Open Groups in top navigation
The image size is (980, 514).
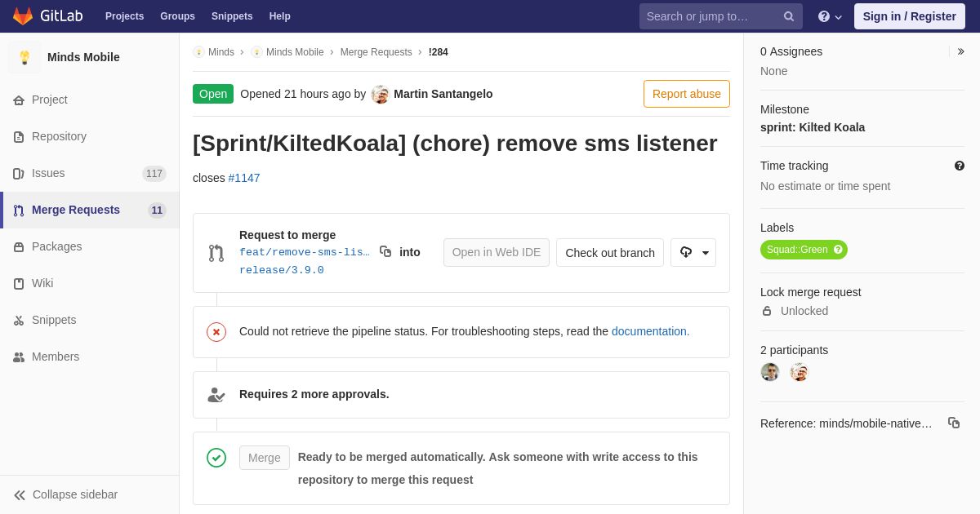[x=177, y=16]
